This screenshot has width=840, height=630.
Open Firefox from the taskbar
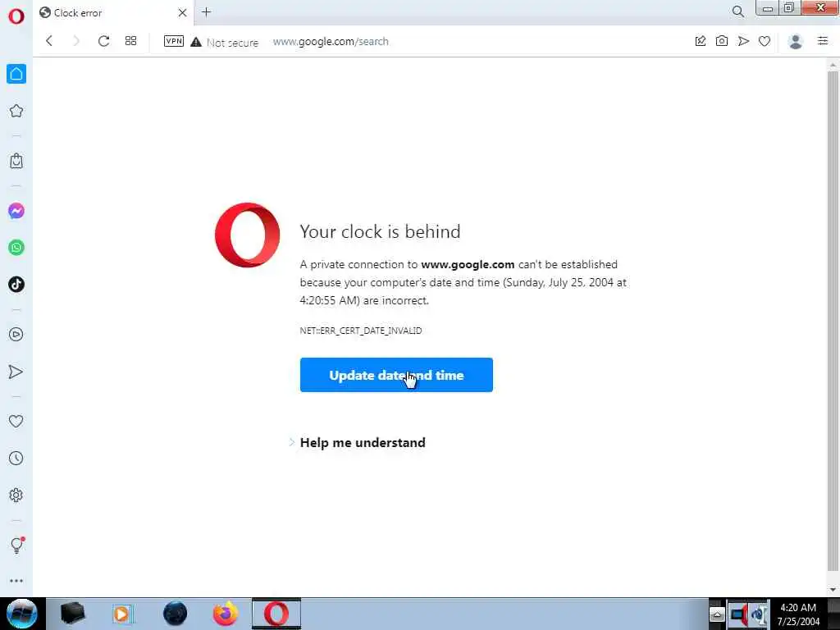(226, 614)
